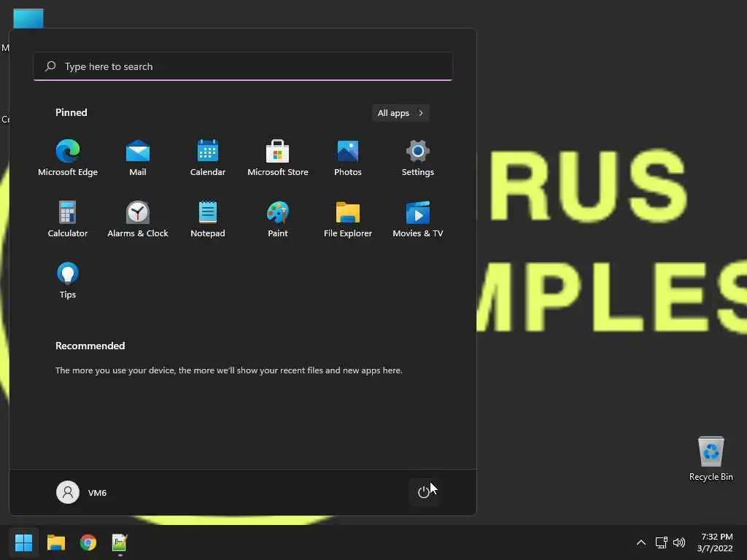The height and width of the screenshot is (560, 747).
Task: Open volume control in system tray
Action: pos(679,542)
